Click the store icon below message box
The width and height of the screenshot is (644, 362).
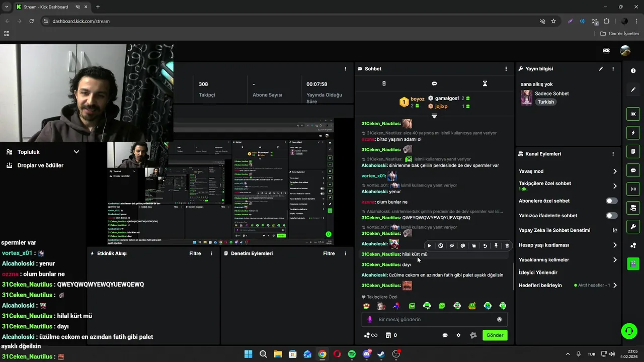(x=388, y=335)
